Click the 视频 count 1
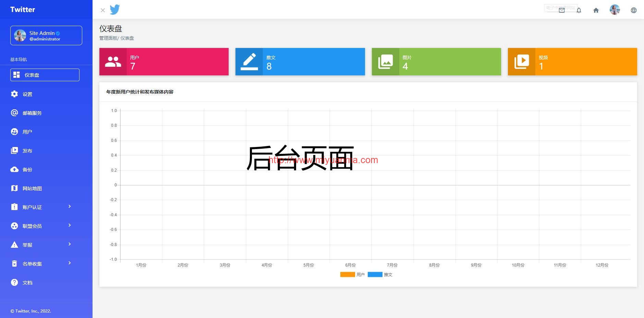Image resolution: width=644 pixels, height=318 pixels. pos(541,66)
